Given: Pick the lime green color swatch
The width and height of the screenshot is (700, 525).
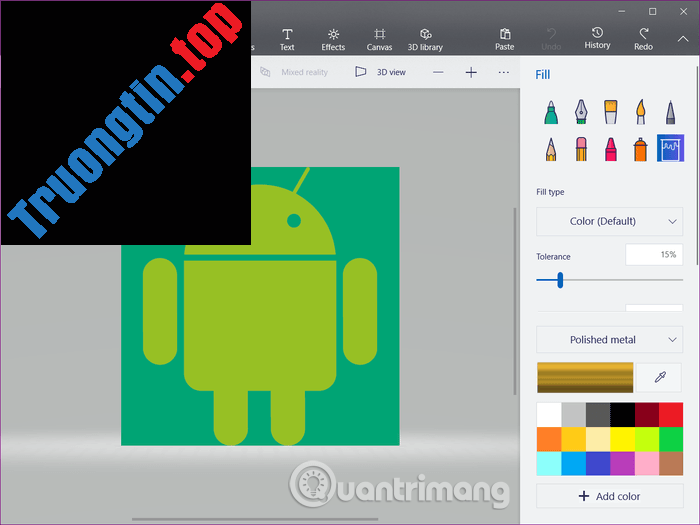Looking at the screenshot, I should [x=647, y=439].
